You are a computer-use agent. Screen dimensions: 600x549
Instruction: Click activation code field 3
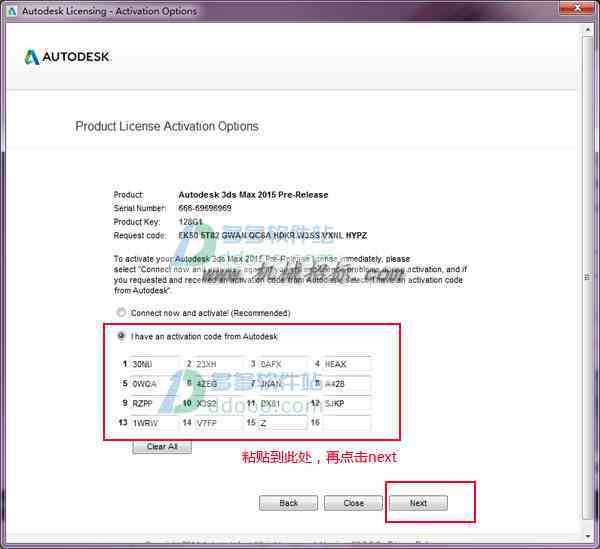pos(283,364)
